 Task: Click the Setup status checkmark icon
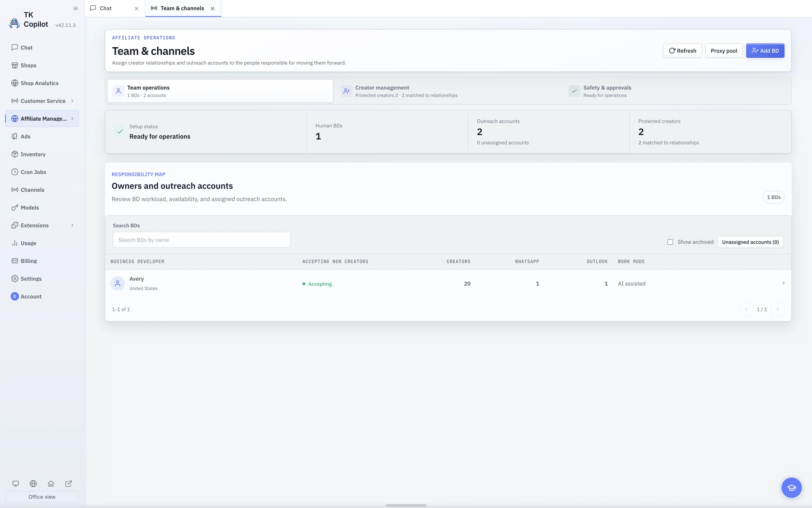120,132
